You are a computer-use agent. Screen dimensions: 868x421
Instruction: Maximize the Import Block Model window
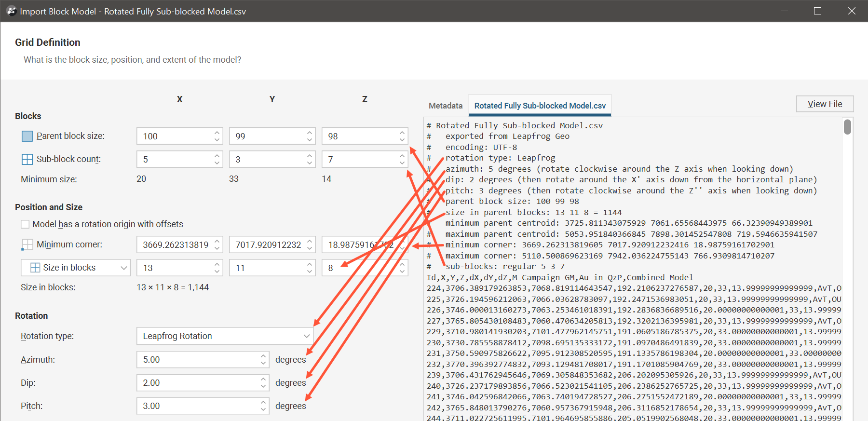tap(817, 11)
